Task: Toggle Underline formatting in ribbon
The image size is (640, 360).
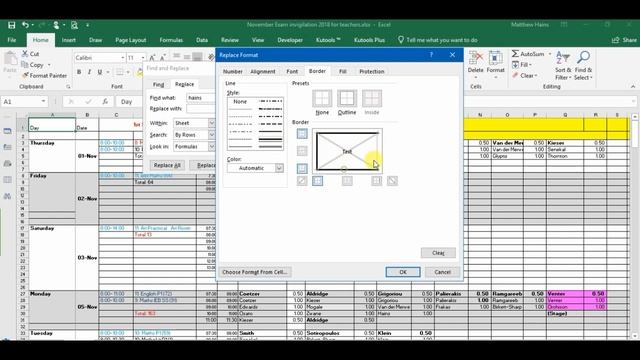Action: 100,72
